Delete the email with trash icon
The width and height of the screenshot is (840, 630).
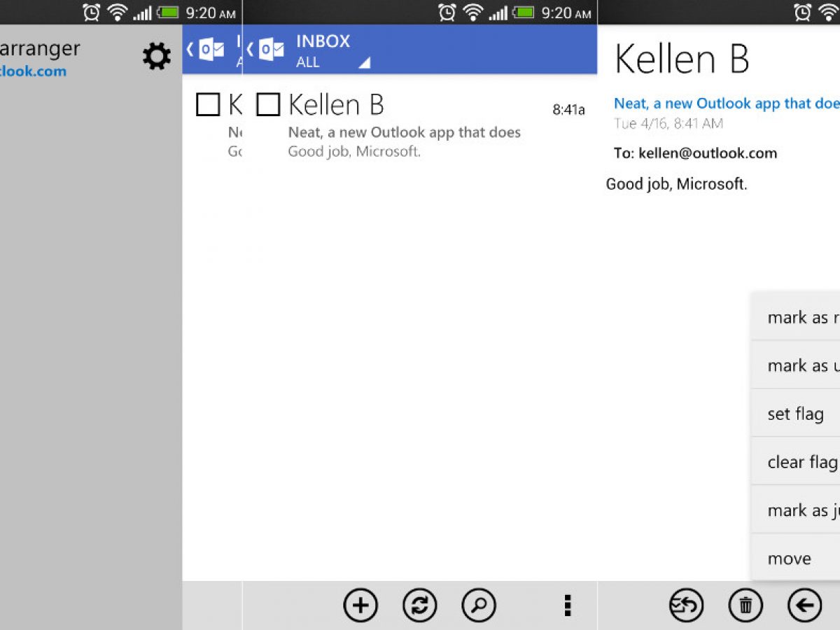click(745, 605)
